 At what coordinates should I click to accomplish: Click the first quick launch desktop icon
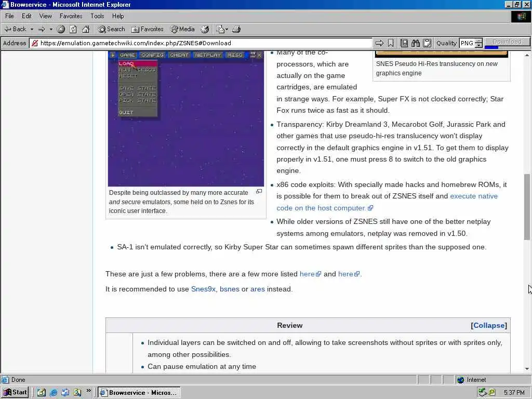[42, 393]
